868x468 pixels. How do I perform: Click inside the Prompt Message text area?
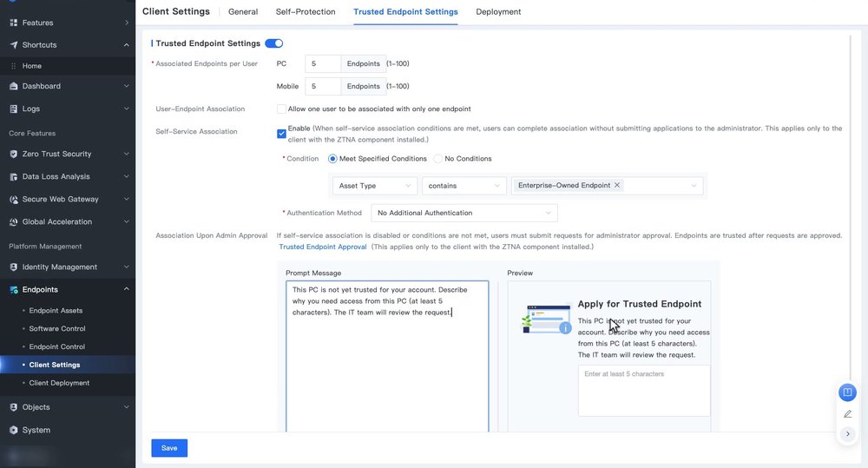[x=387, y=357]
